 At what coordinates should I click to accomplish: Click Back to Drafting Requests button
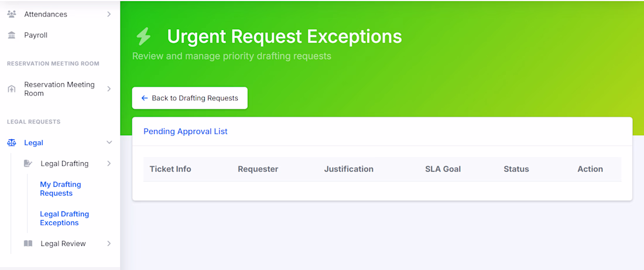190,98
